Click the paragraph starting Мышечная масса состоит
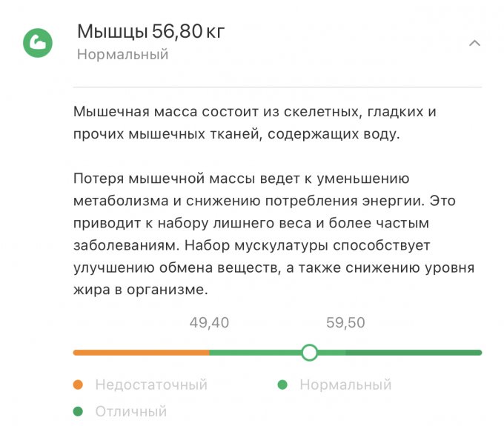The image size is (504, 426). click(x=256, y=123)
